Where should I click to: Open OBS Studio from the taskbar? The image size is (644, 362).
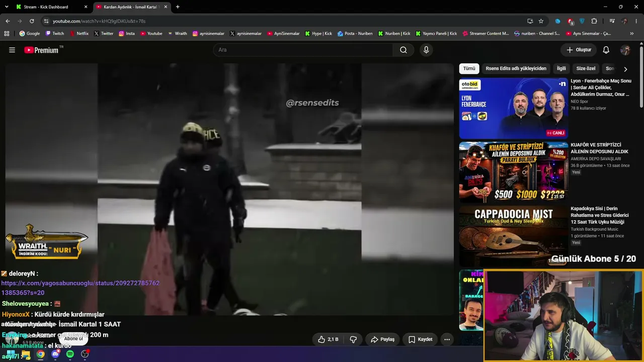tap(85, 354)
